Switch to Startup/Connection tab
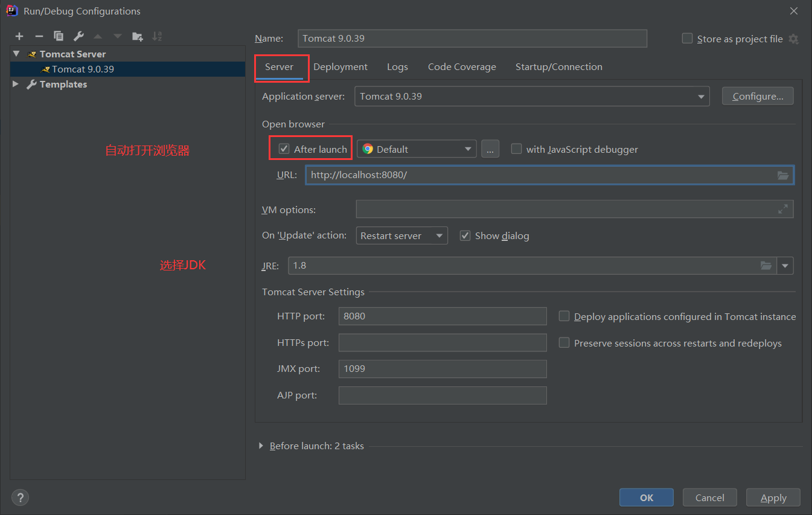The width and height of the screenshot is (812, 515). click(x=558, y=67)
